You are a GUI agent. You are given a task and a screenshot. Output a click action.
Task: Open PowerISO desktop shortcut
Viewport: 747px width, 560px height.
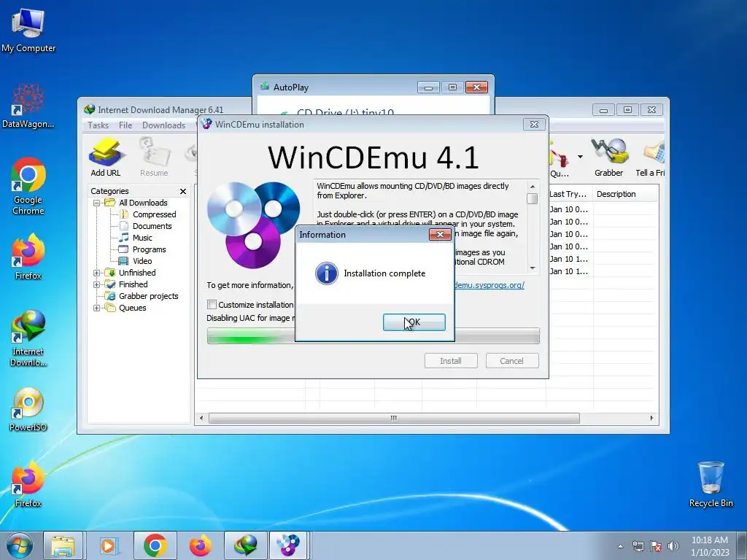[28, 410]
